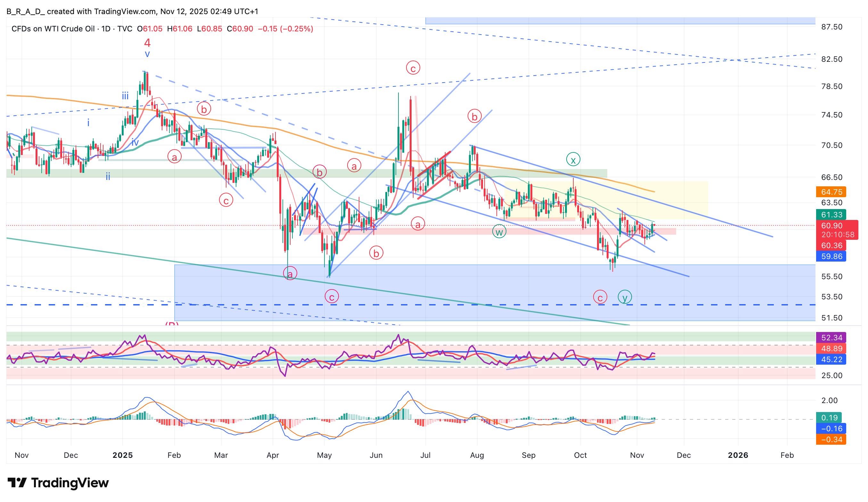Click the blue ii wave label
The height and width of the screenshot is (502, 868).
point(108,177)
